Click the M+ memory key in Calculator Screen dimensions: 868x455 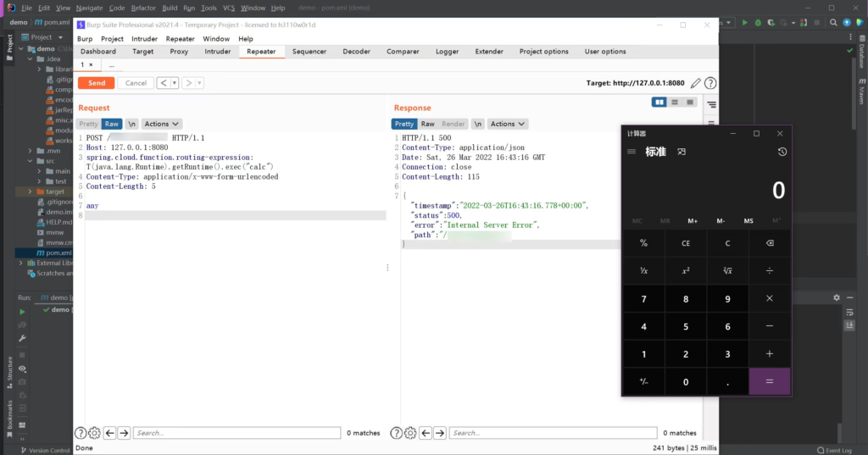693,221
